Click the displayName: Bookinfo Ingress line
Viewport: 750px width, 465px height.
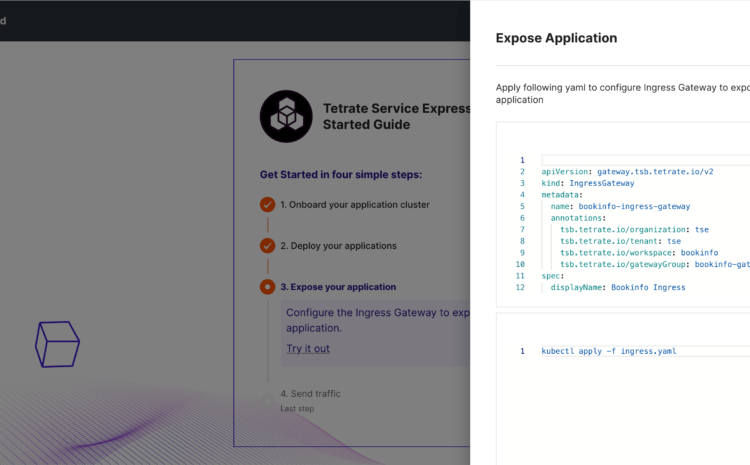click(618, 287)
